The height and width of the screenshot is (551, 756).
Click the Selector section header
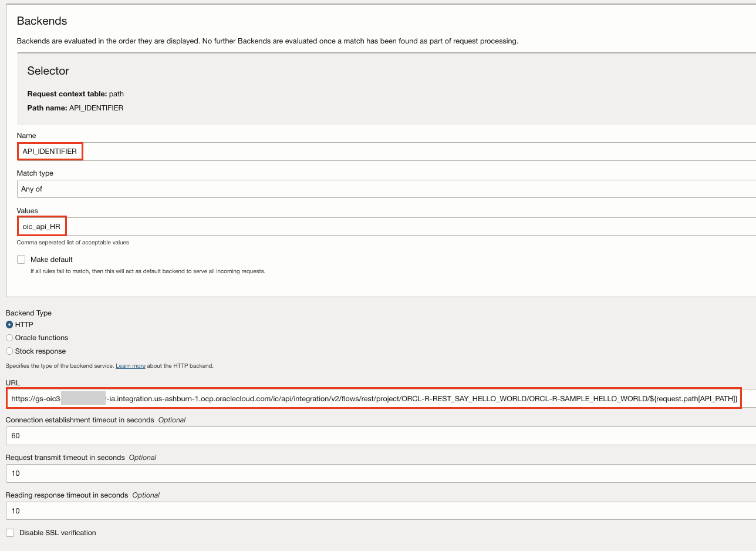48,70
